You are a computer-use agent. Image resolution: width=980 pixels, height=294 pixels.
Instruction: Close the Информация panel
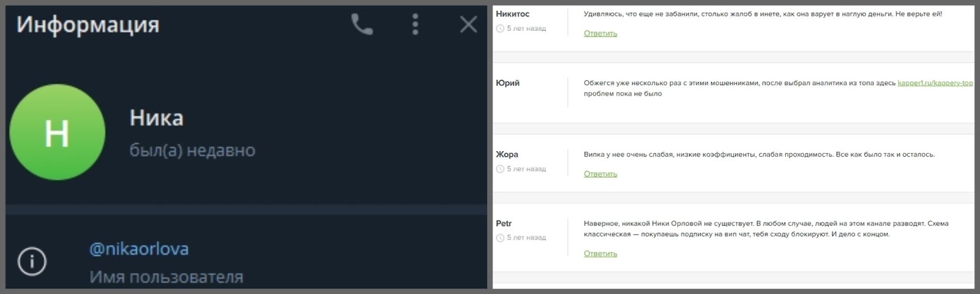click(469, 24)
